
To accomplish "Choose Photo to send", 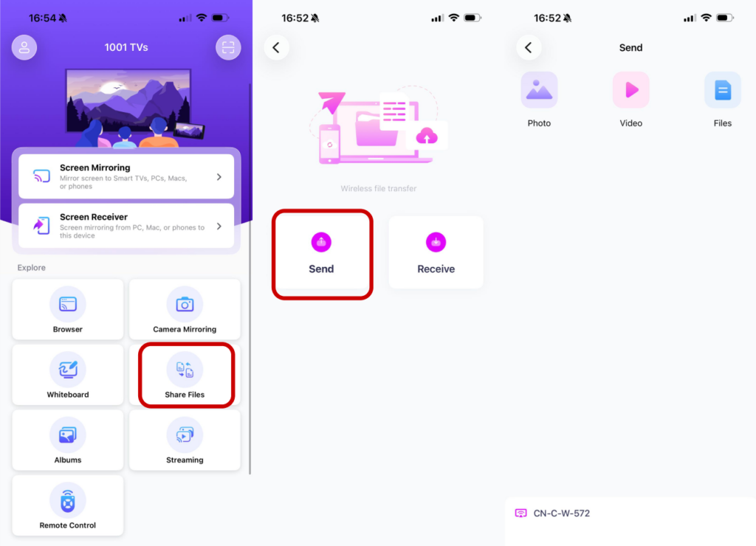I will point(539,100).
